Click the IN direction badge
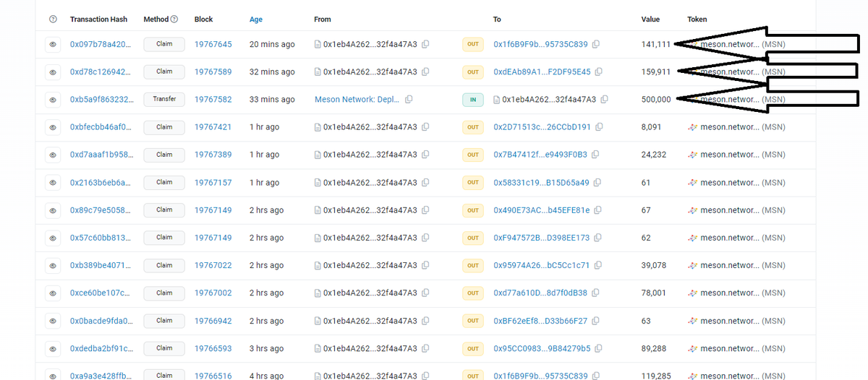Image resolution: width=868 pixels, height=380 pixels. pyautogui.click(x=473, y=100)
